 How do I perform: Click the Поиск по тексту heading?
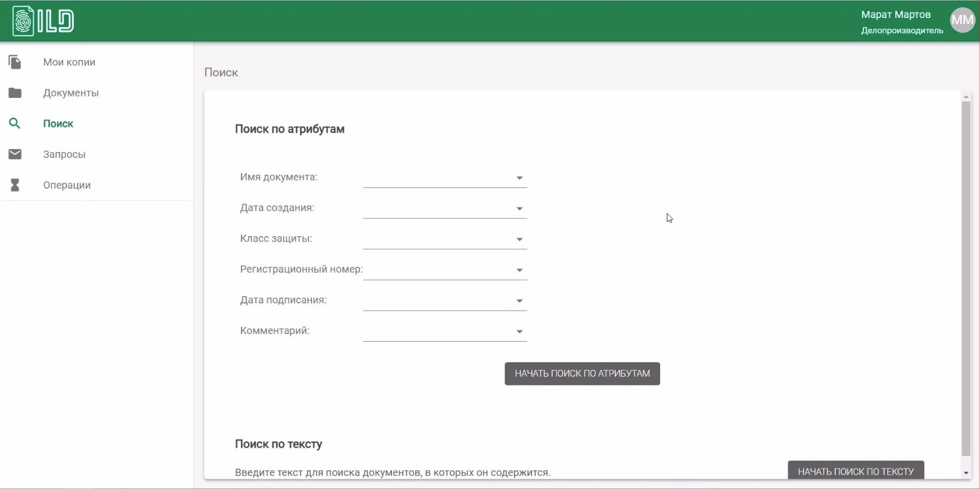pos(278,444)
